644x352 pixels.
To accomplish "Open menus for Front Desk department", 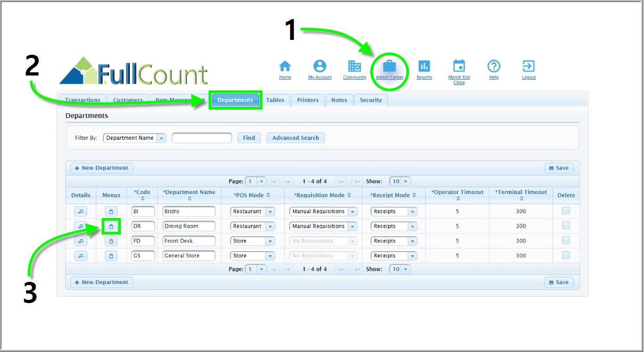I will coord(111,241).
